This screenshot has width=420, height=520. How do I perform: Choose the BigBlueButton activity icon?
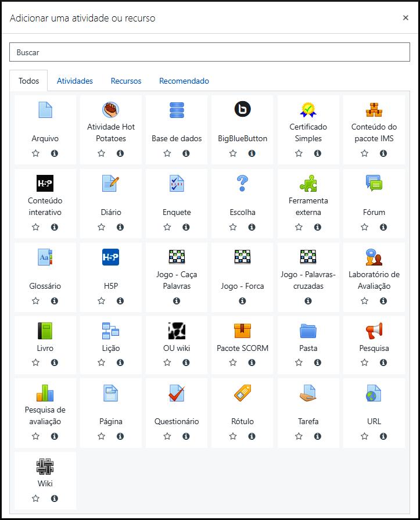[x=242, y=110]
